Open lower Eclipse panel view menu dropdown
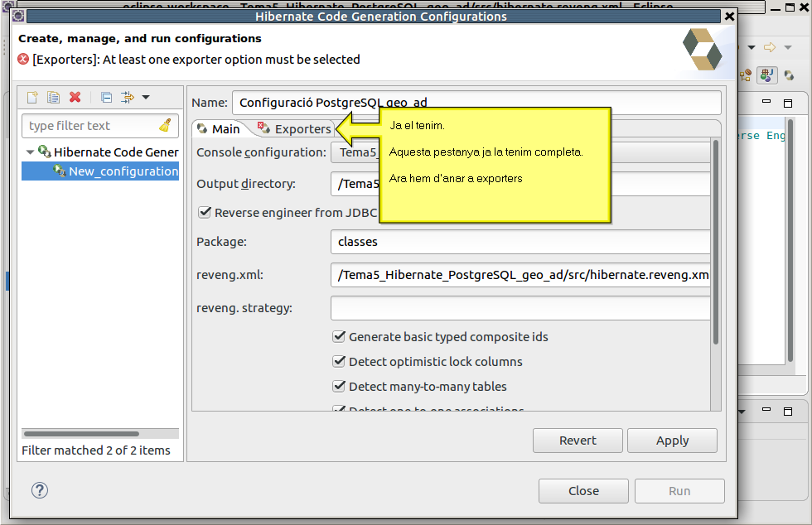This screenshot has height=525, width=812. click(x=742, y=412)
